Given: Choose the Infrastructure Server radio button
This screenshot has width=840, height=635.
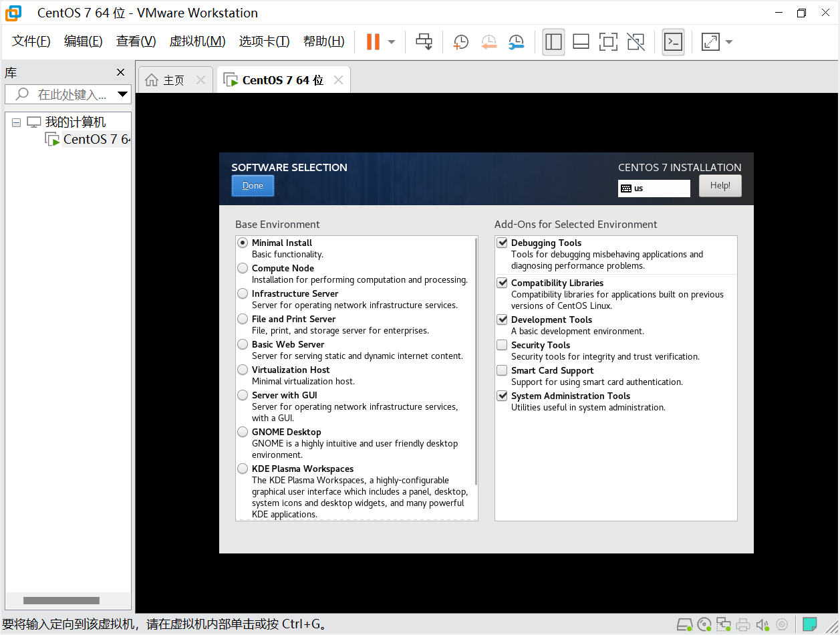Looking at the screenshot, I should point(243,293).
